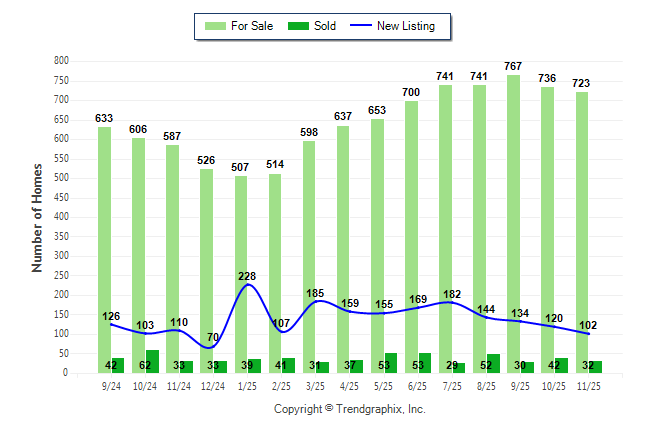Select the 8/25 Sold bar (52)
The width and height of the screenshot is (646, 434).
[493, 363]
